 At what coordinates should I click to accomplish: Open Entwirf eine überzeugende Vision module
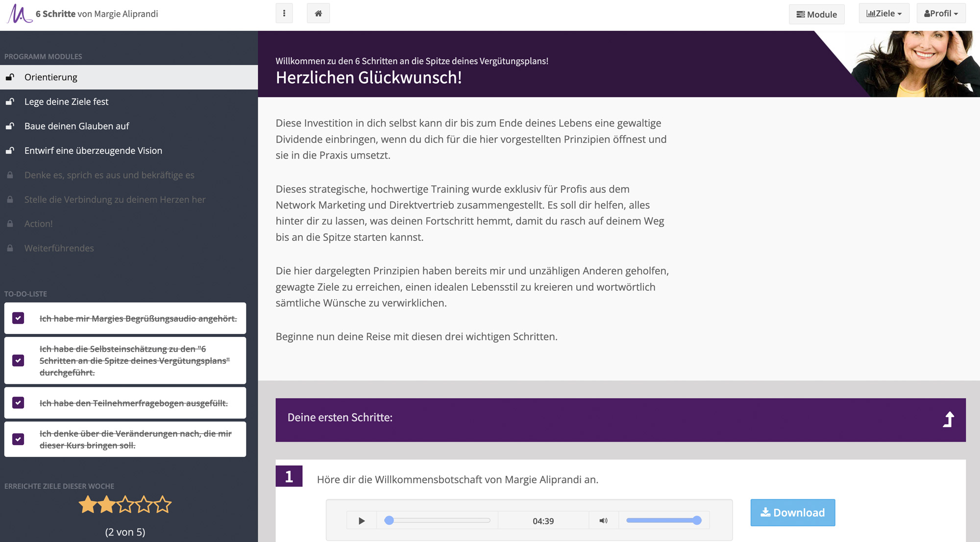(x=129, y=151)
